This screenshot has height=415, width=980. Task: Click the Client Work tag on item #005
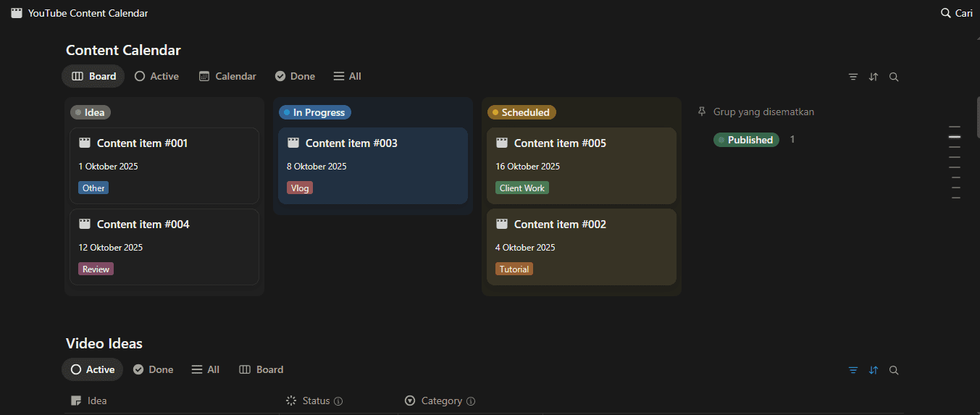click(522, 188)
